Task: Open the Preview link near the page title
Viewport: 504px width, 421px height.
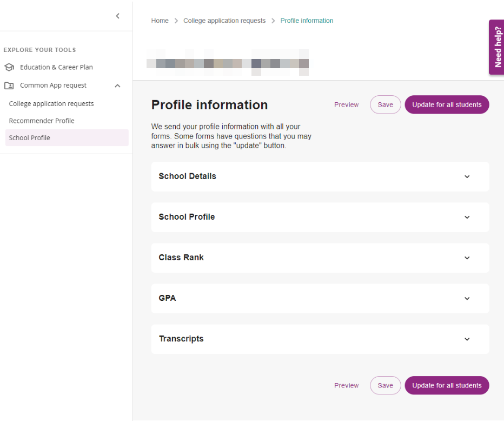Action: (x=346, y=104)
